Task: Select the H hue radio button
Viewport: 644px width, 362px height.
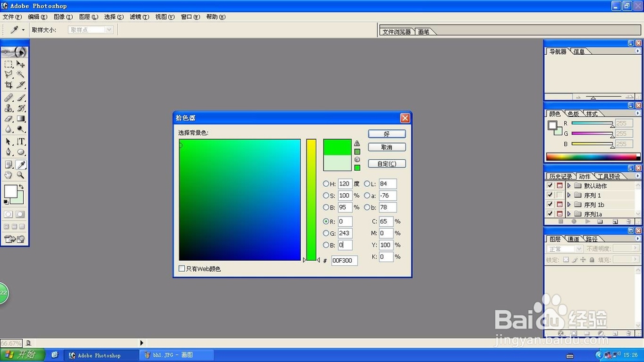Action: [326, 184]
